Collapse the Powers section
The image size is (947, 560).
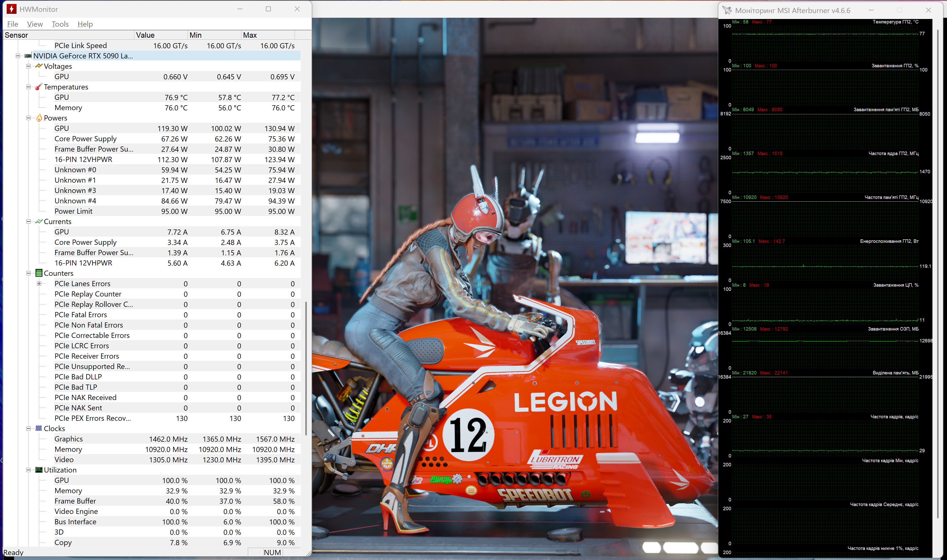[28, 118]
